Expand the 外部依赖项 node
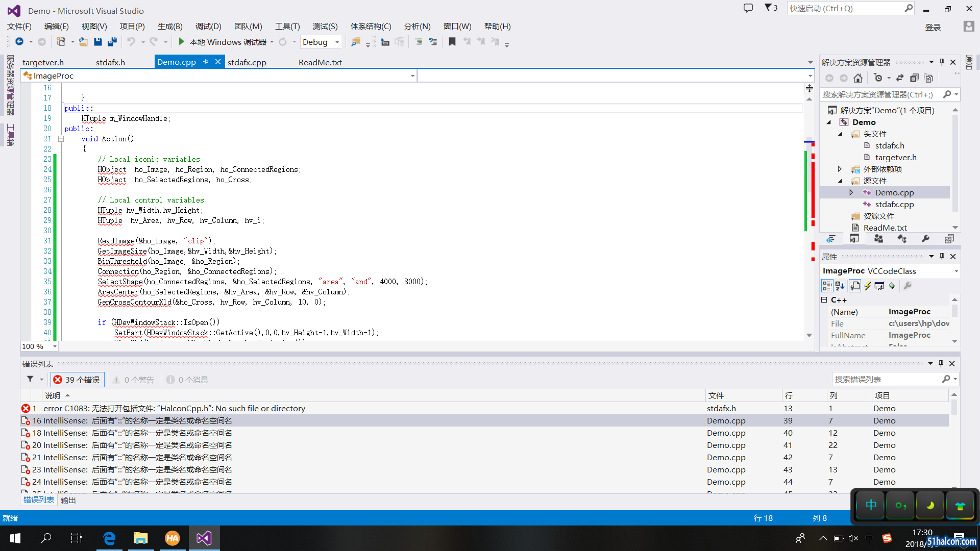Screen dimensions: 980x551 tap(840, 169)
